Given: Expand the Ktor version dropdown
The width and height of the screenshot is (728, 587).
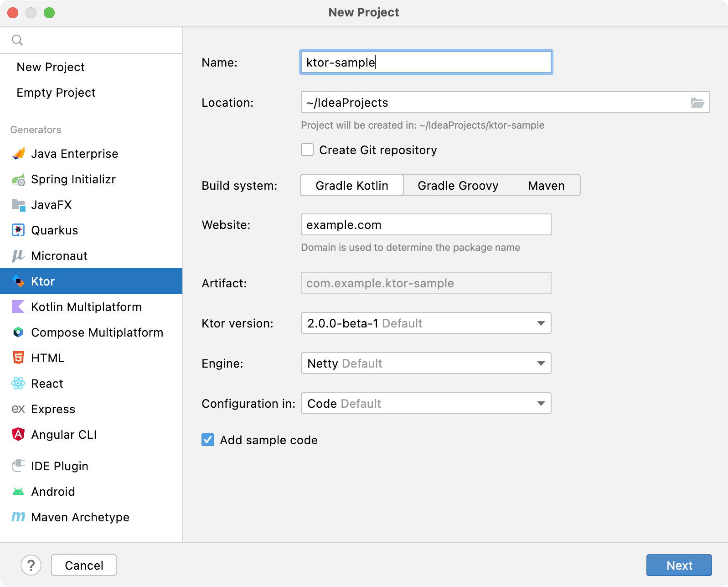Looking at the screenshot, I should [426, 323].
